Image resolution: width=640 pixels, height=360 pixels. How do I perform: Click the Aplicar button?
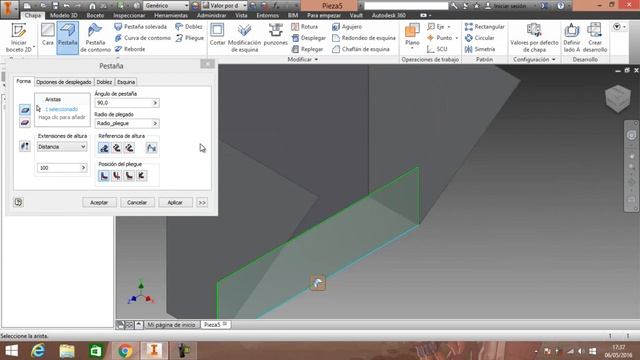pyautogui.click(x=175, y=202)
